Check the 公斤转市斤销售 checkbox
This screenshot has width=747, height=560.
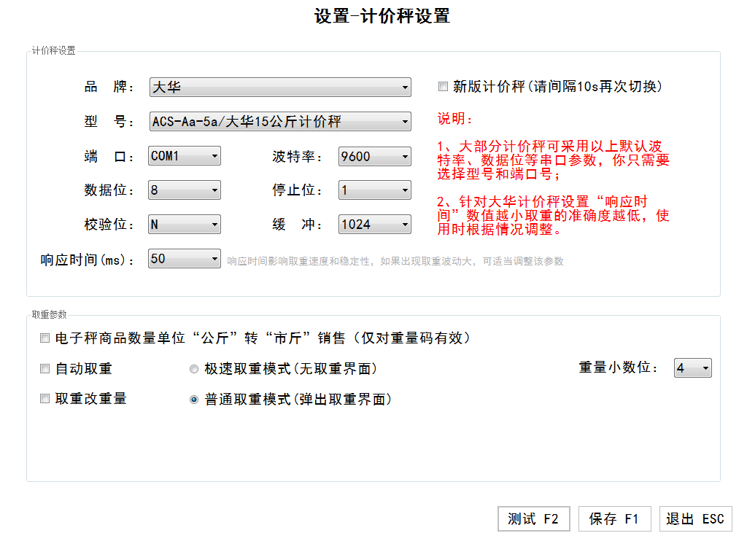pyautogui.click(x=44, y=338)
